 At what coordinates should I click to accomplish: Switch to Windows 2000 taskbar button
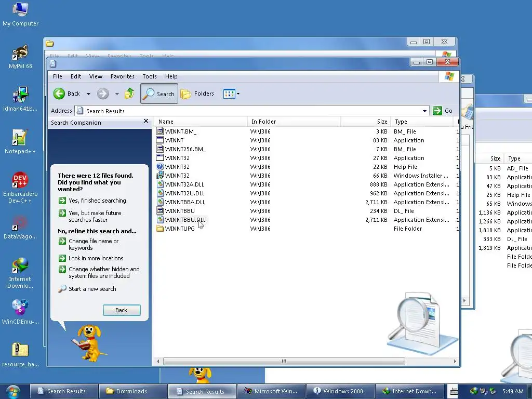340,391
